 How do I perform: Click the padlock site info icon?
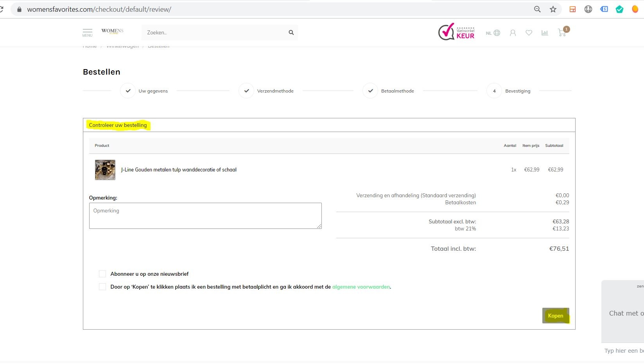[19, 9]
